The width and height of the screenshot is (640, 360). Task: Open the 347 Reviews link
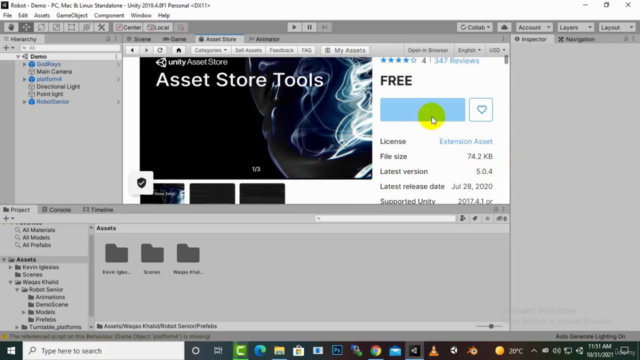tap(456, 61)
